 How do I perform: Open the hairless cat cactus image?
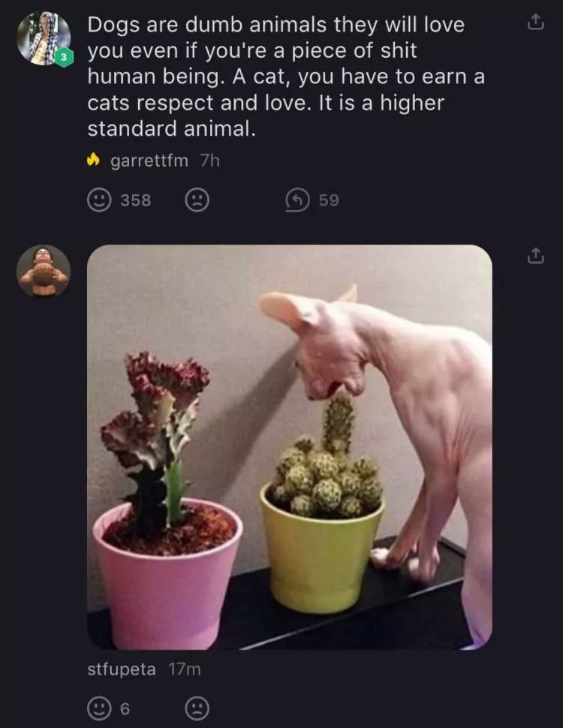(290, 447)
